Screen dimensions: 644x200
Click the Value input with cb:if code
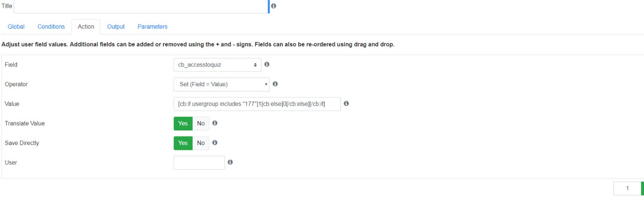coord(257,104)
